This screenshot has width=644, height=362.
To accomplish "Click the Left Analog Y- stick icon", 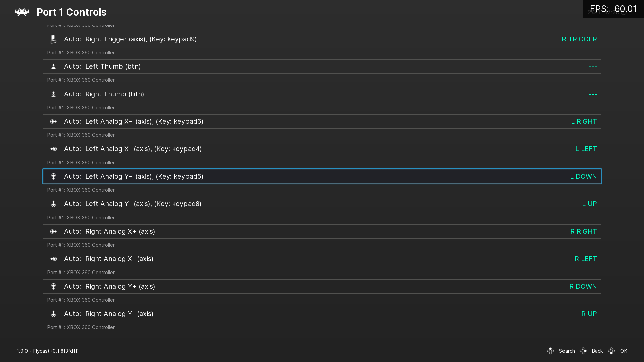I will coord(53,204).
